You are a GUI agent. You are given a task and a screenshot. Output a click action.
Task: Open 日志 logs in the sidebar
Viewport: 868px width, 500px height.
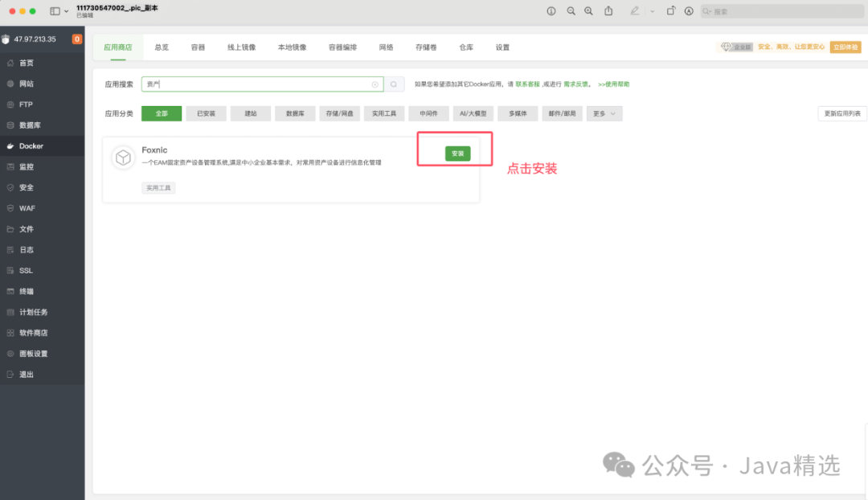[x=42, y=250]
